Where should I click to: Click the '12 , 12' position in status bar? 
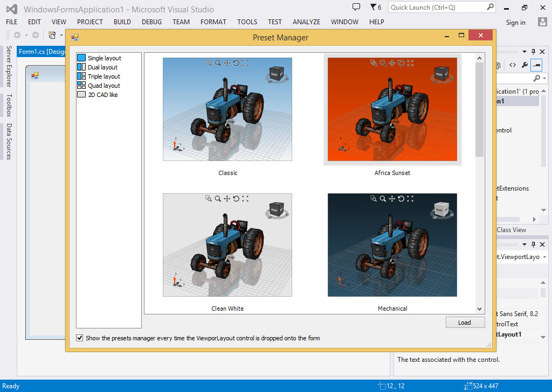click(x=395, y=386)
